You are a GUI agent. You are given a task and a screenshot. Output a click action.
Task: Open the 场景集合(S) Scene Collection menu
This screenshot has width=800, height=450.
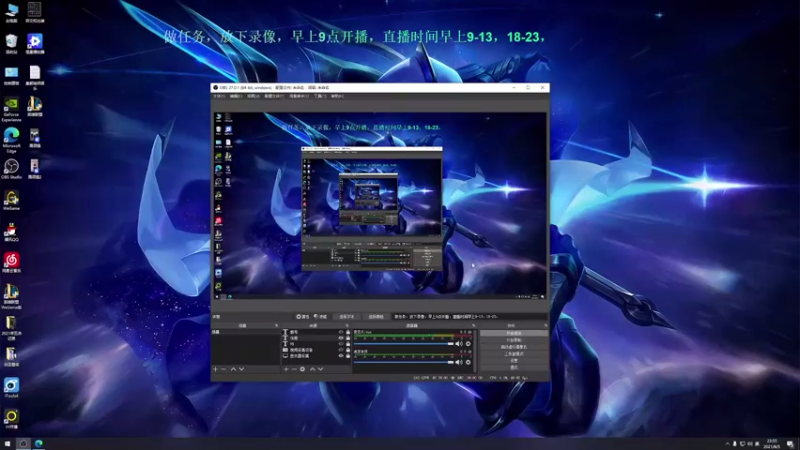299,96
